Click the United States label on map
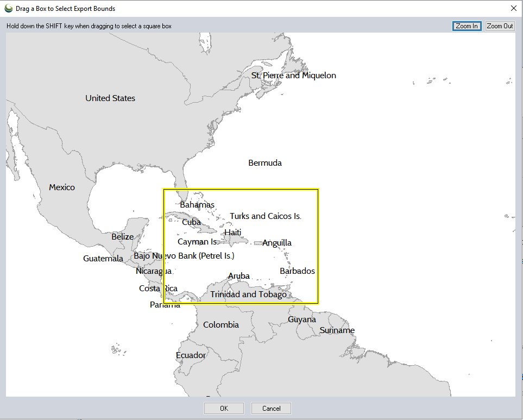 coord(110,98)
